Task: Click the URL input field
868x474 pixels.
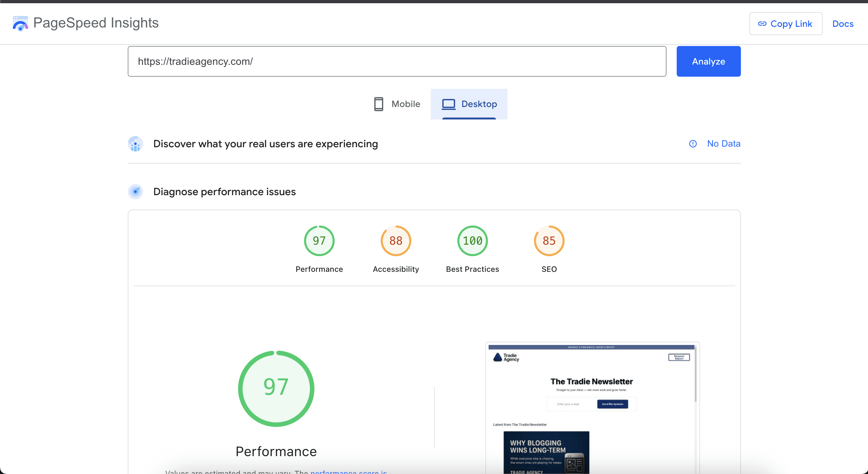Action: (397, 61)
